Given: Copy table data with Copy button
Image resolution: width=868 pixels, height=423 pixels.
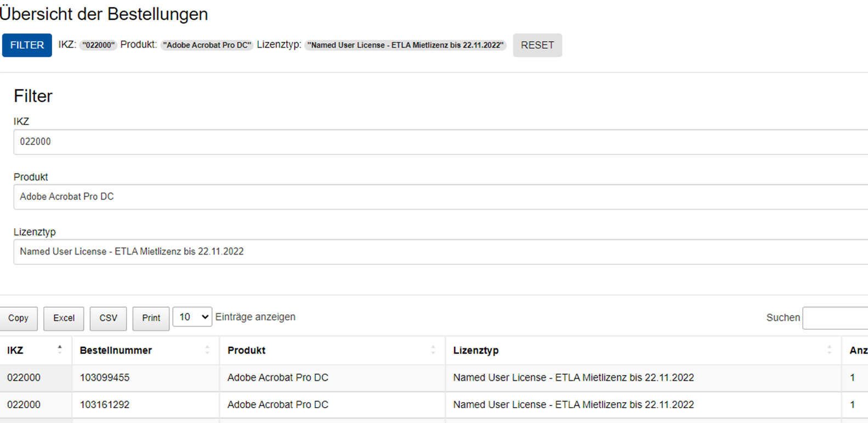Looking at the screenshot, I should click(18, 318).
